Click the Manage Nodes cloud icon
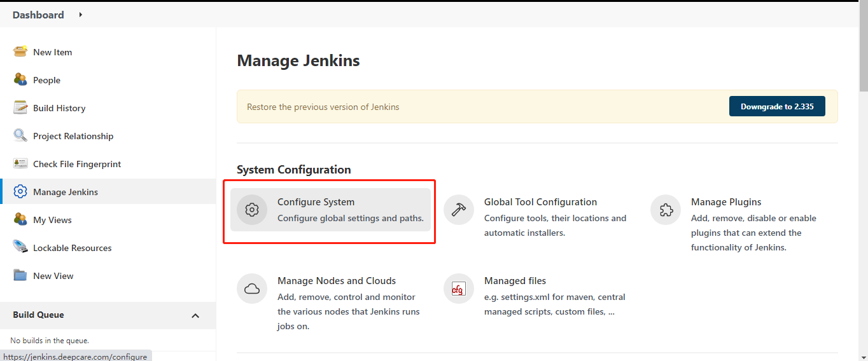 252,289
